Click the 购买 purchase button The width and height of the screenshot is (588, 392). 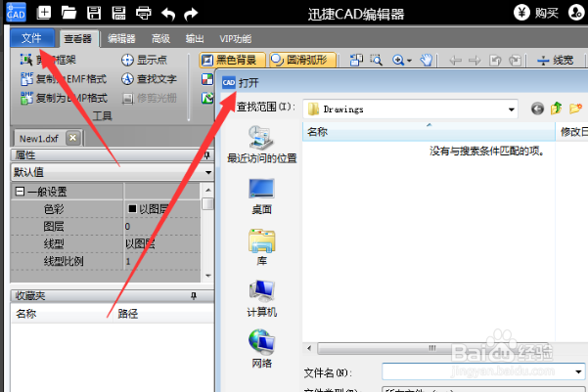tap(536, 13)
